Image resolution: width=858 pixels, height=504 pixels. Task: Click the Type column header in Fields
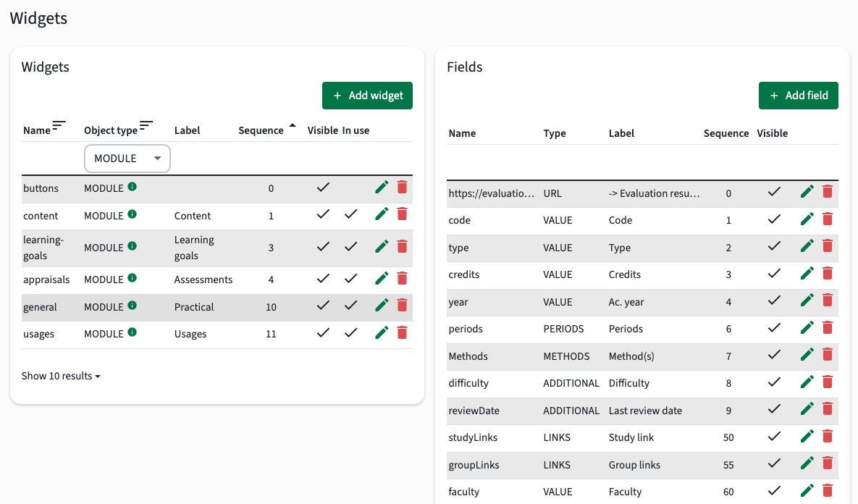pyautogui.click(x=555, y=133)
